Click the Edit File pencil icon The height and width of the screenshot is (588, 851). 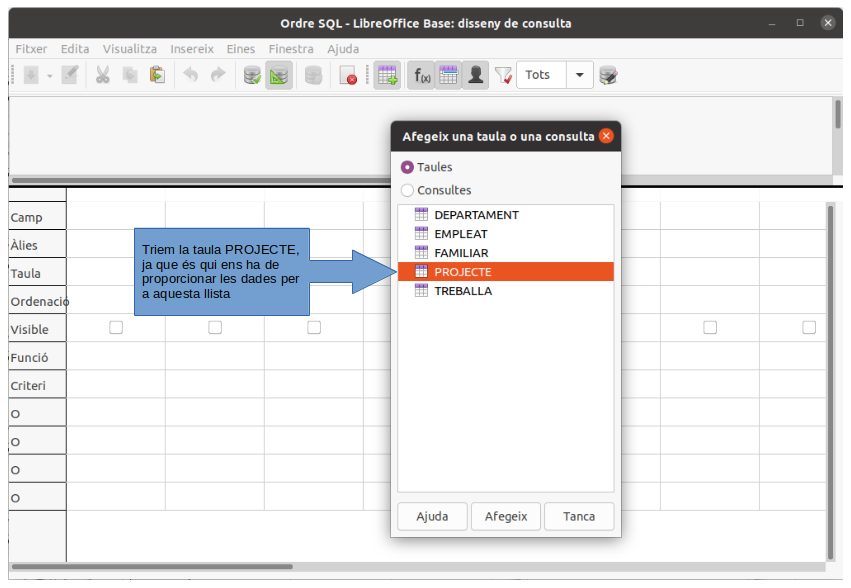click(70, 75)
